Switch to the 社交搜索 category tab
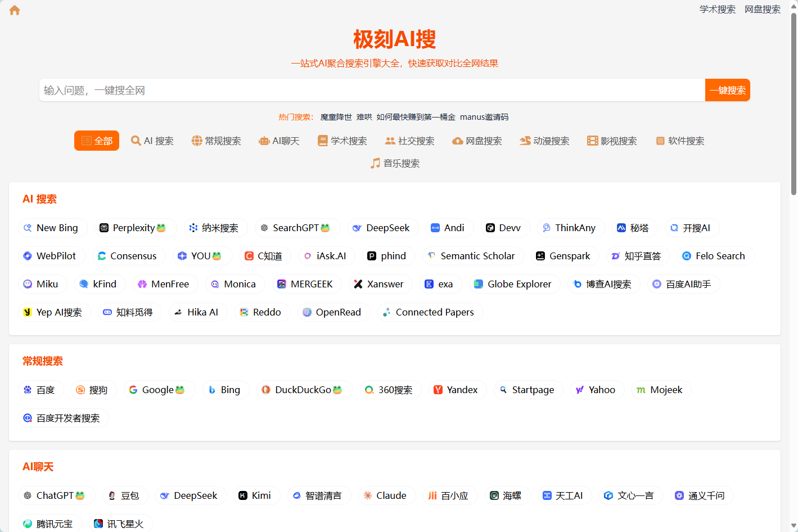The width and height of the screenshot is (798, 532). click(409, 141)
